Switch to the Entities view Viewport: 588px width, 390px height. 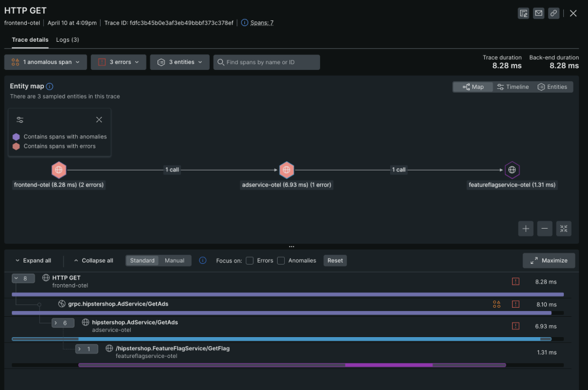click(x=552, y=87)
